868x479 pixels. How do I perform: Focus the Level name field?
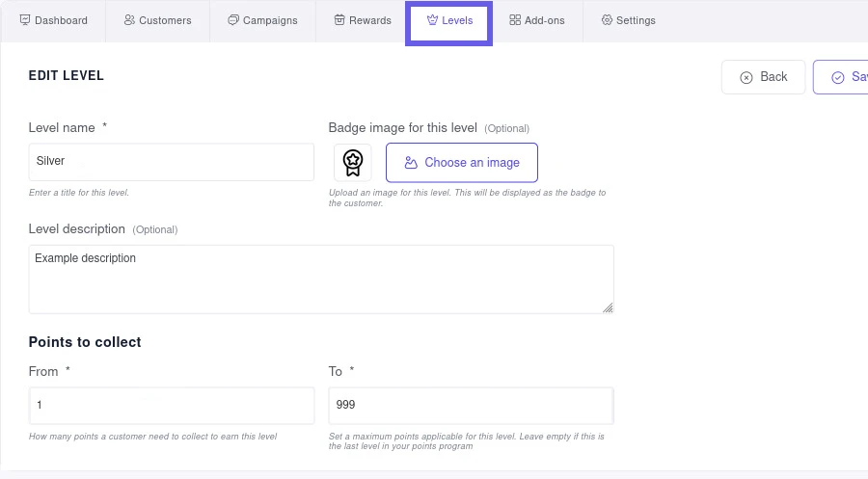[172, 162]
